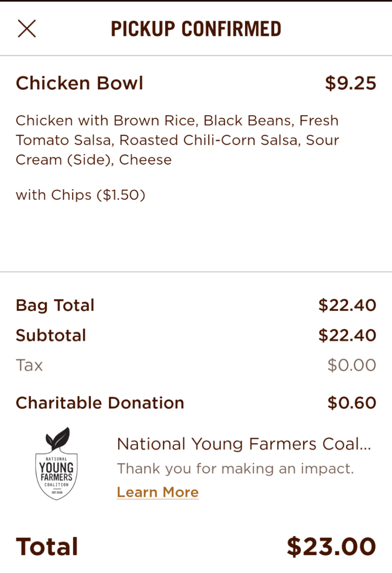Image resolution: width=392 pixels, height=573 pixels.
Task: Tap the Pickup Confirmed header title
Action: [x=196, y=29]
